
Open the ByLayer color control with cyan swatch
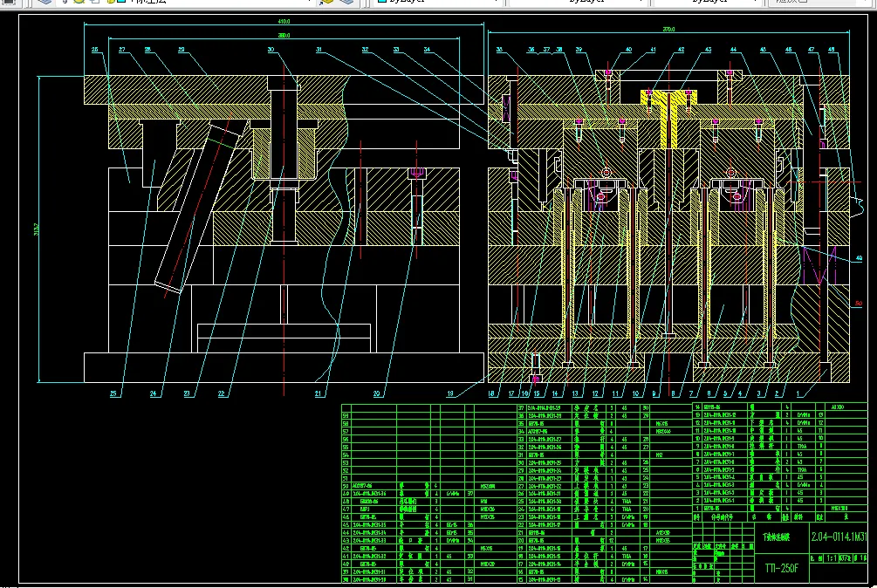click(x=438, y=2)
